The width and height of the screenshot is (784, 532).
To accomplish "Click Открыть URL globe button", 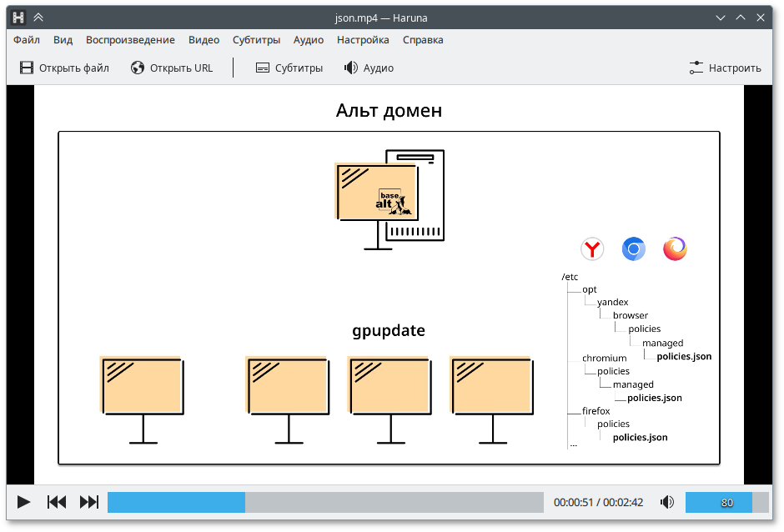I will [172, 68].
